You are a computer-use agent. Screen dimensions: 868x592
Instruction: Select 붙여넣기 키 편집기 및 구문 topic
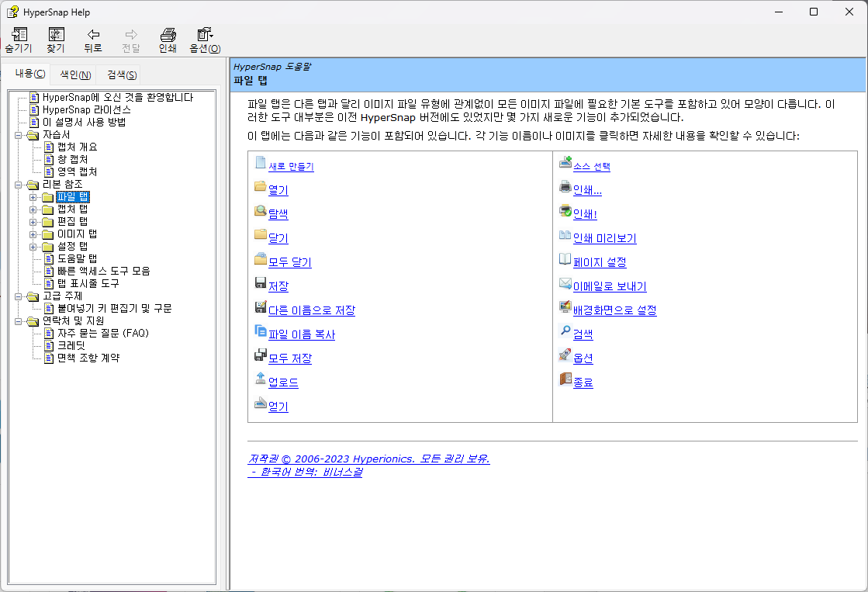(115, 308)
